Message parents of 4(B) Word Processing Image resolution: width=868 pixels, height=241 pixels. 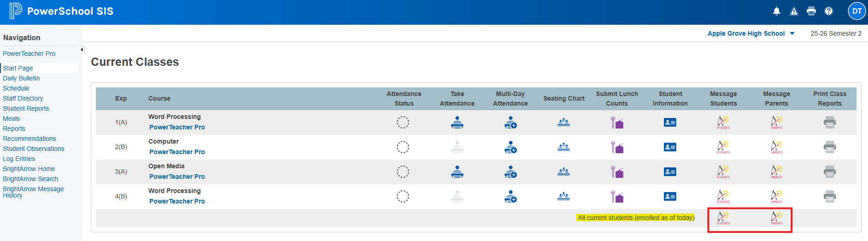point(777,197)
